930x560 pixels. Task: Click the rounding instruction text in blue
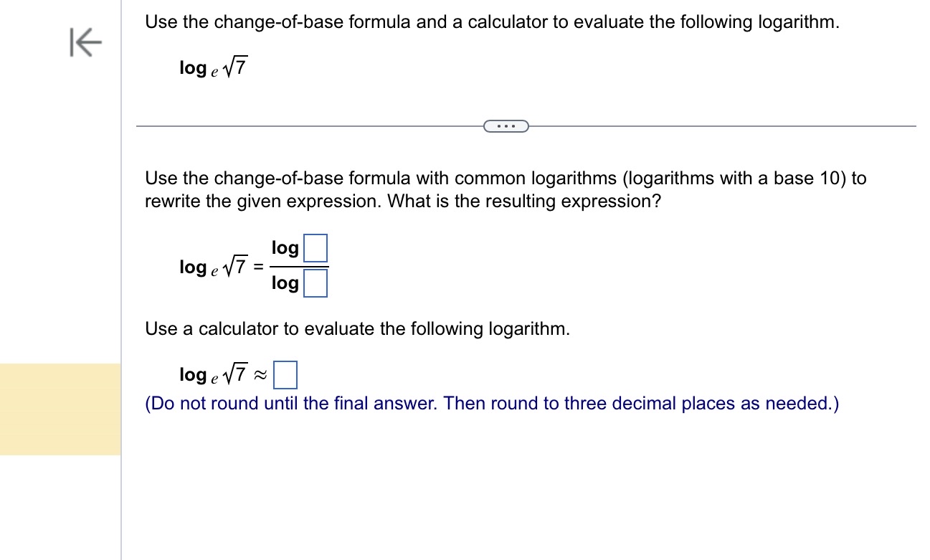pyautogui.click(x=491, y=403)
